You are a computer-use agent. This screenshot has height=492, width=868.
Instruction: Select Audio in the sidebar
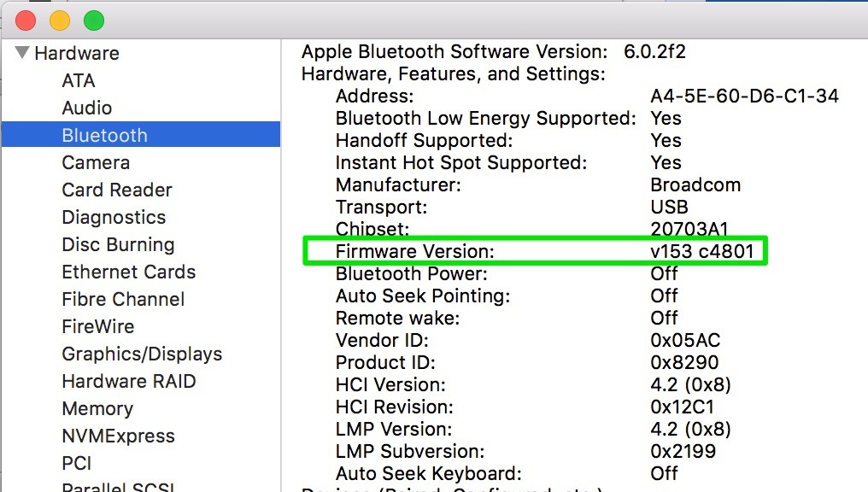point(87,108)
